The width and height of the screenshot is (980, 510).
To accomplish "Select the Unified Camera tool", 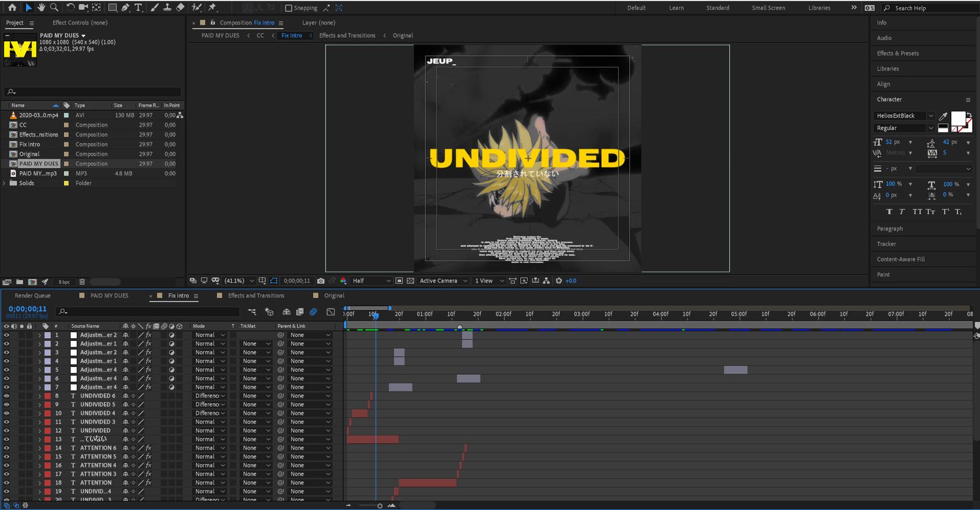I will pos(83,7).
